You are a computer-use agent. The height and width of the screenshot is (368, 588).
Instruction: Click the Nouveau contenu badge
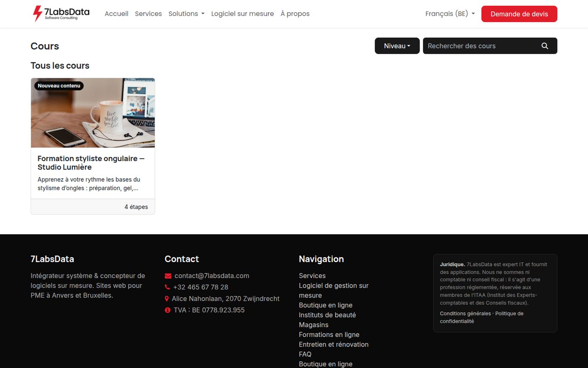(x=59, y=86)
